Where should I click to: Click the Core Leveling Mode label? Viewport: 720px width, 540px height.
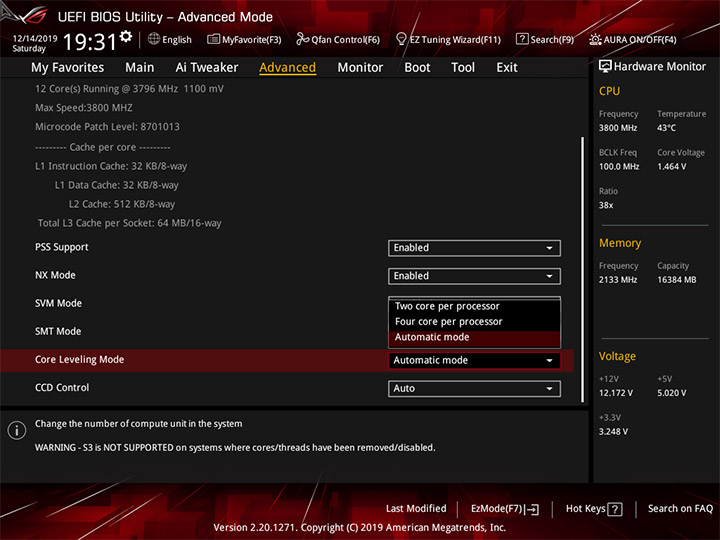click(x=79, y=360)
